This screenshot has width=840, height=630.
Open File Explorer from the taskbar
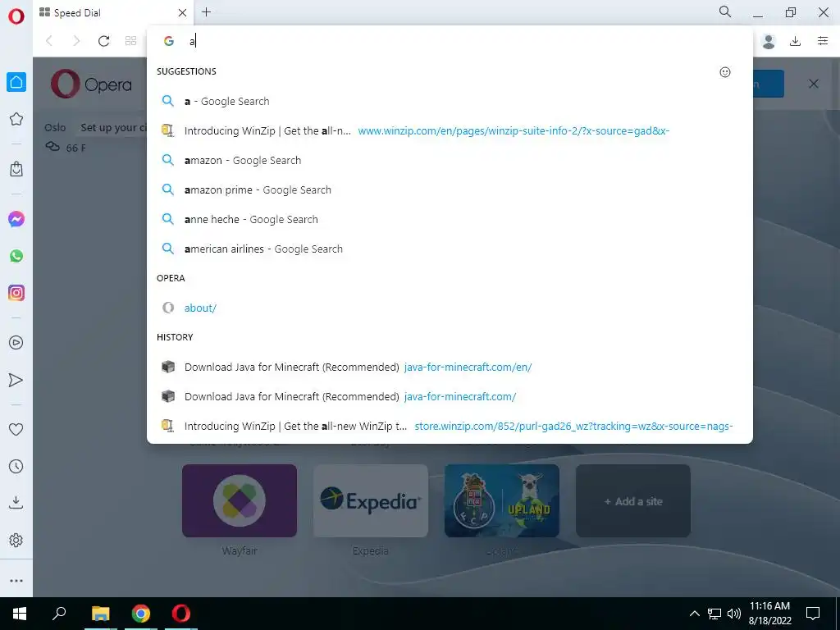click(100, 614)
